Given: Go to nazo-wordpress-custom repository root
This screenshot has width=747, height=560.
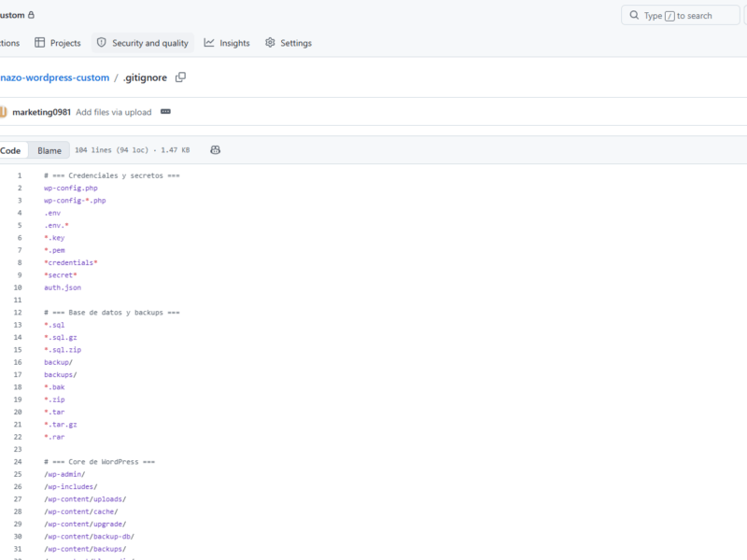Looking at the screenshot, I should [55, 77].
